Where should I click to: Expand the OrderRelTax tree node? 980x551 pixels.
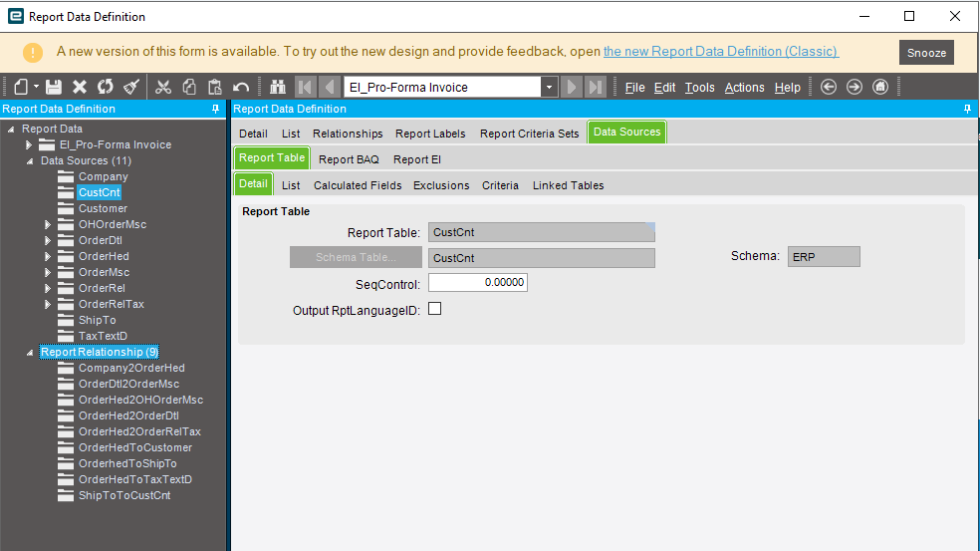(x=48, y=304)
